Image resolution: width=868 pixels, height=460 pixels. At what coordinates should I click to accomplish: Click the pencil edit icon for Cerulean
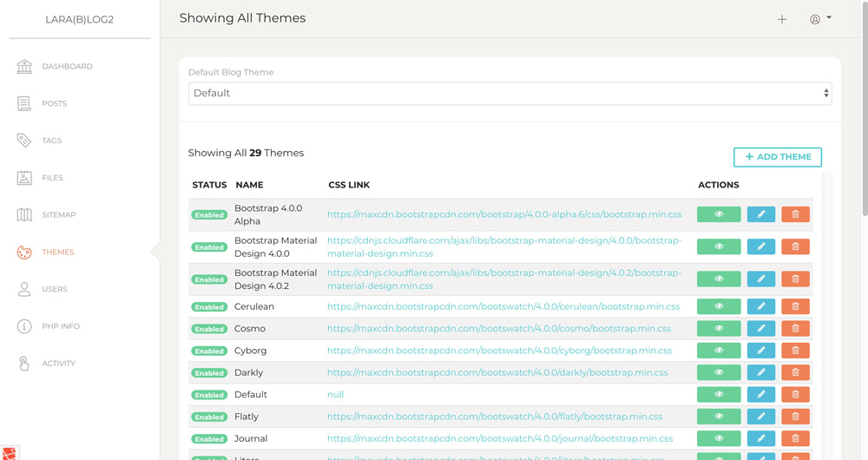pos(760,306)
